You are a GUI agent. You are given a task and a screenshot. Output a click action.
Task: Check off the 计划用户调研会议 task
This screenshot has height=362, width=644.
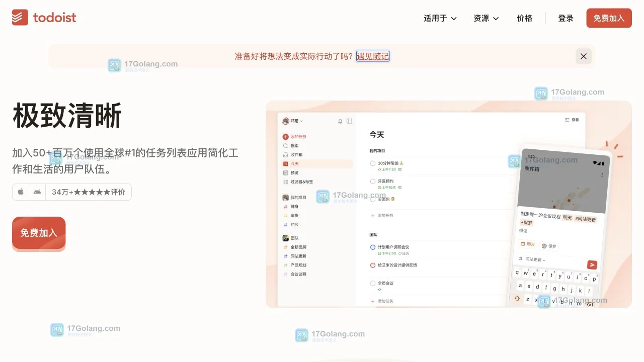373,247
